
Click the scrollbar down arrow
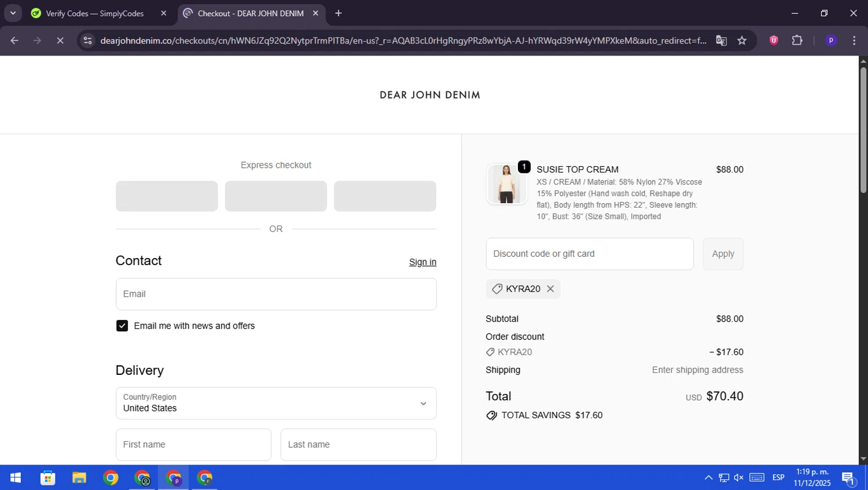[x=863, y=459]
